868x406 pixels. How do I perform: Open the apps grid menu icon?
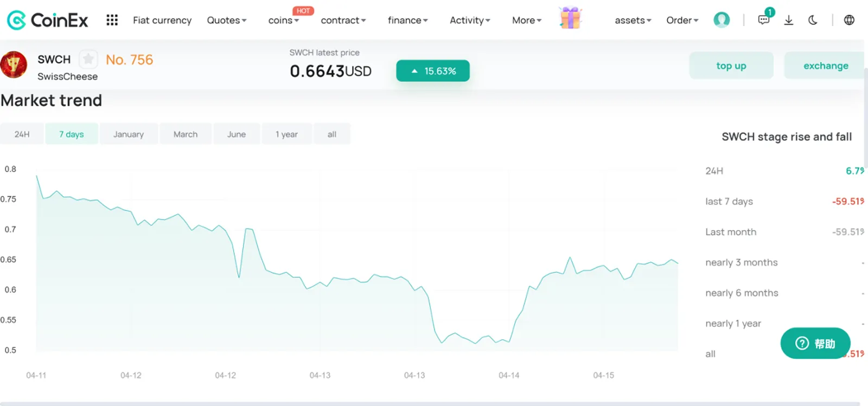[112, 20]
